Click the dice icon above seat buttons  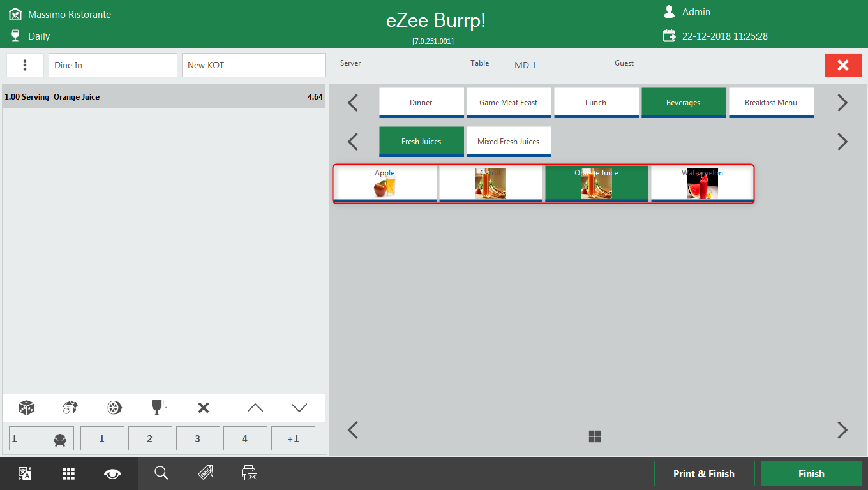pos(26,408)
